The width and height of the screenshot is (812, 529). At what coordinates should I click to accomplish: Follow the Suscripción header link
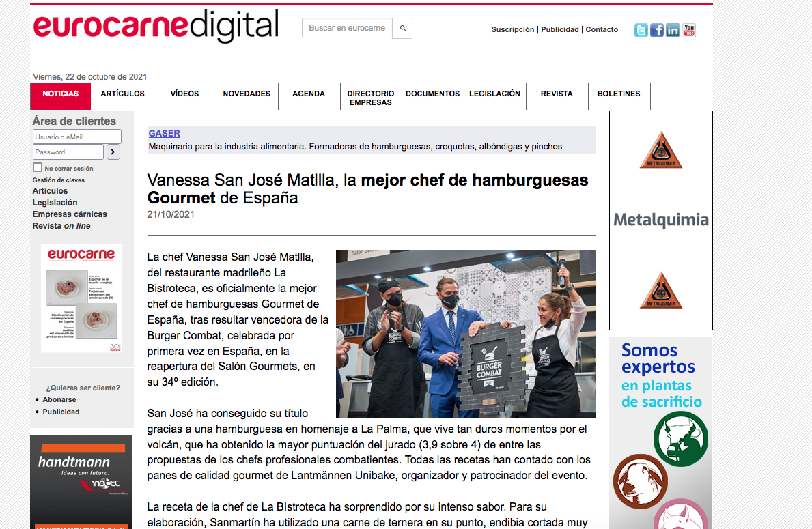pyautogui.click(x=513, y=29)
